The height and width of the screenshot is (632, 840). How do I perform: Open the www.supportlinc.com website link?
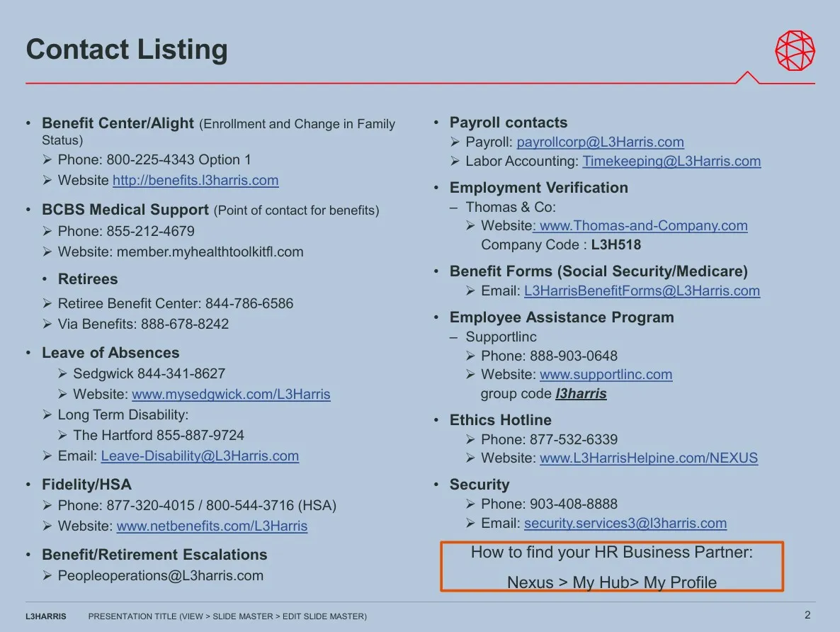pyautogui.click(x=606, y=374)
